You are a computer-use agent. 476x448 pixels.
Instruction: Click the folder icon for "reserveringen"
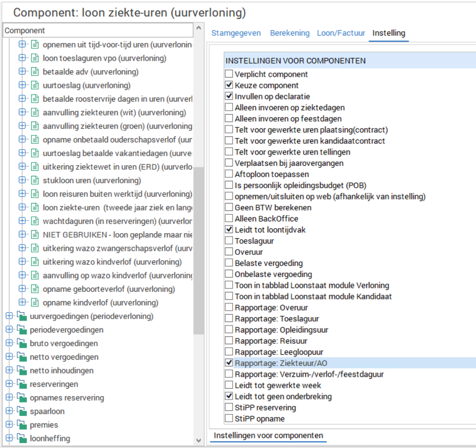pos(23,384)
